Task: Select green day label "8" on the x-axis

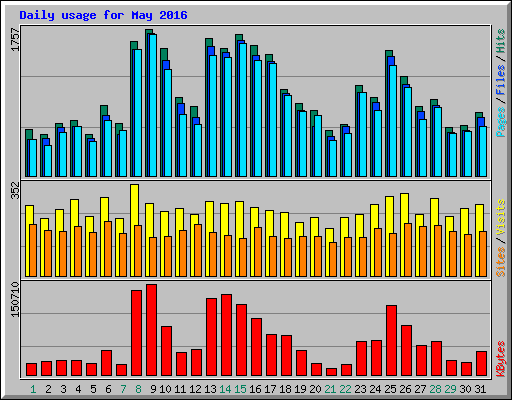Action: pos(138,389)
